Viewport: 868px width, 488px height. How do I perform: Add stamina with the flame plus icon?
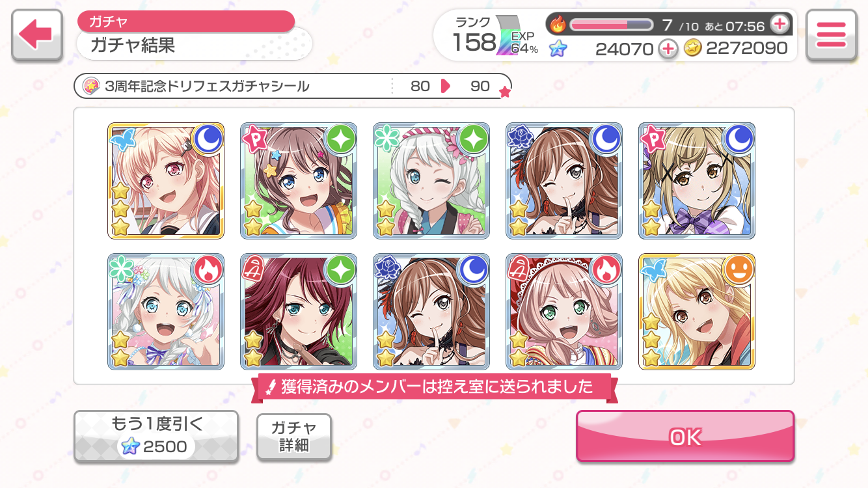click(x=779, y=25)
